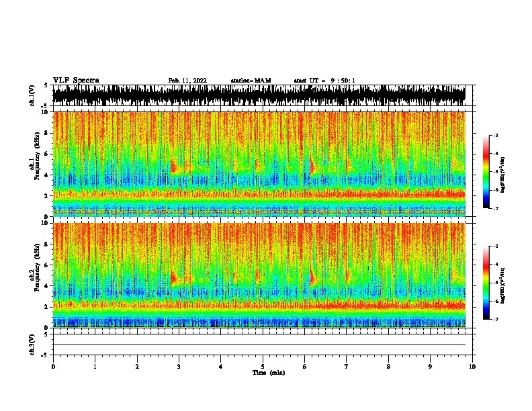Image resolution: width=532 pixels, height=411 pixels.
Task: Click the ch.1 colorbar "log(PSD)" unit label
Action: coord(502,175)
